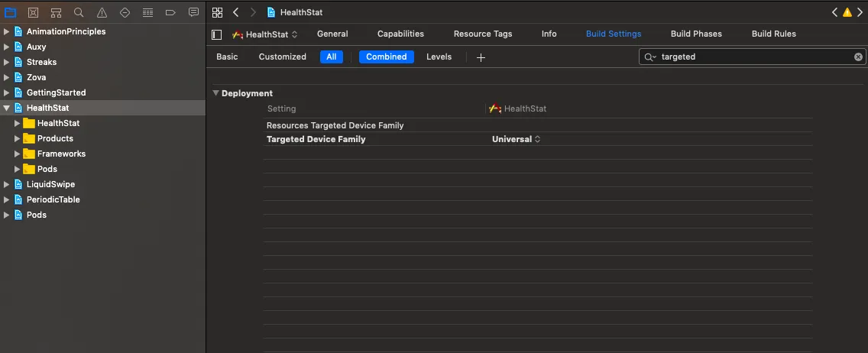
Task: Switch to the Resource Tags tab
Action: (x=483, y=34)
